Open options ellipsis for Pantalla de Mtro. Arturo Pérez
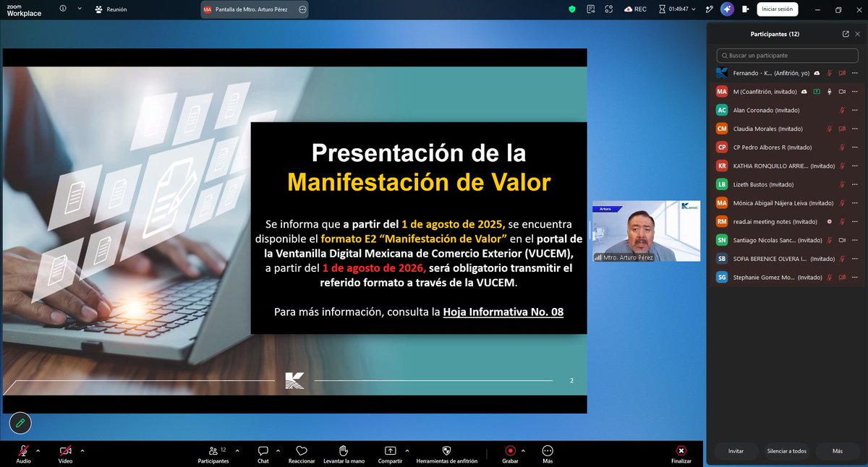This screenshot has height=467, width=868. click(302, 9)
